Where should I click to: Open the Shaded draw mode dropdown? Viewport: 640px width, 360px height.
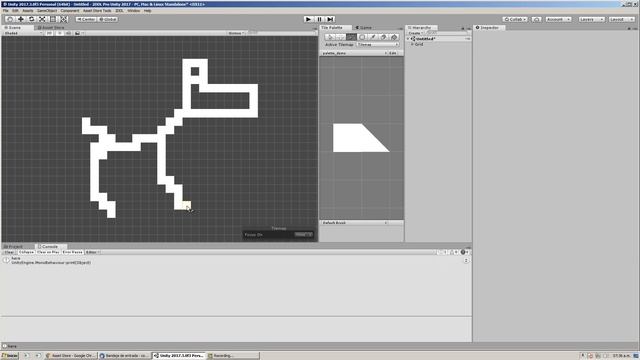23,33
